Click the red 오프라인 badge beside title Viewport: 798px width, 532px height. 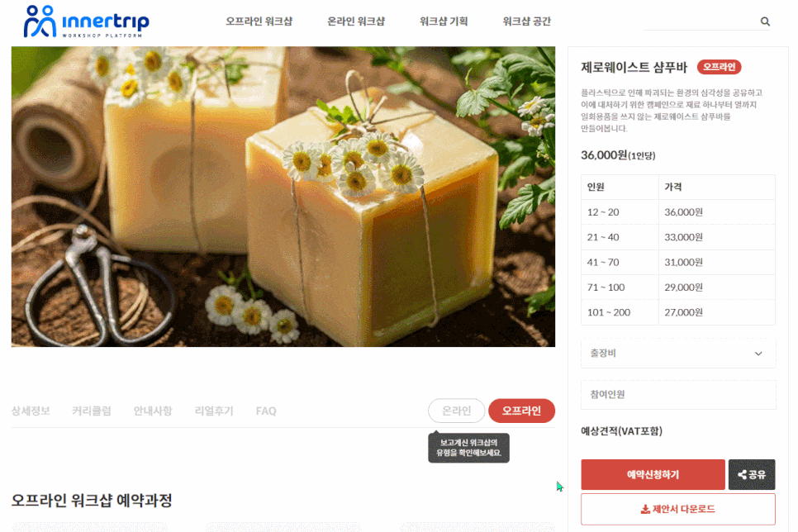point(720,67)
